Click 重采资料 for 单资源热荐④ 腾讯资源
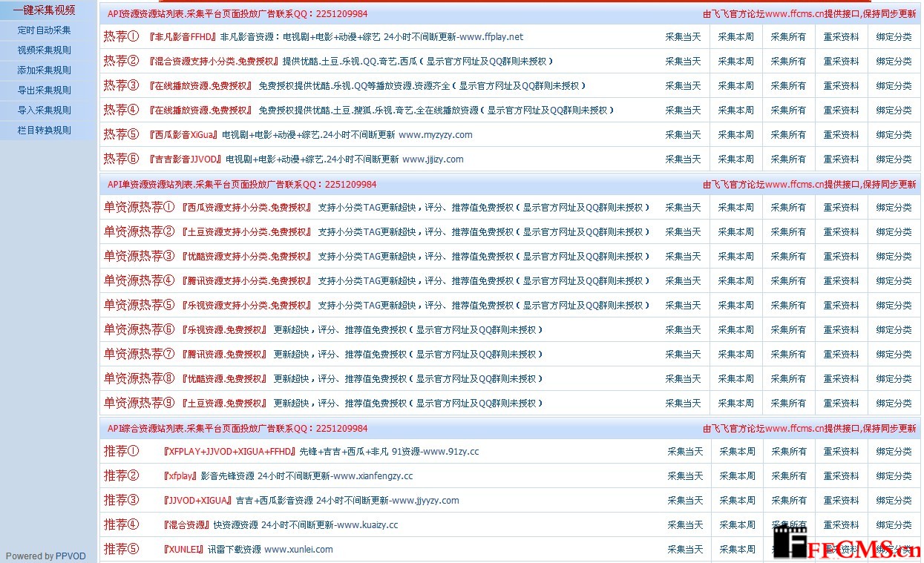The image size is (924, 563). pos(841,281)
